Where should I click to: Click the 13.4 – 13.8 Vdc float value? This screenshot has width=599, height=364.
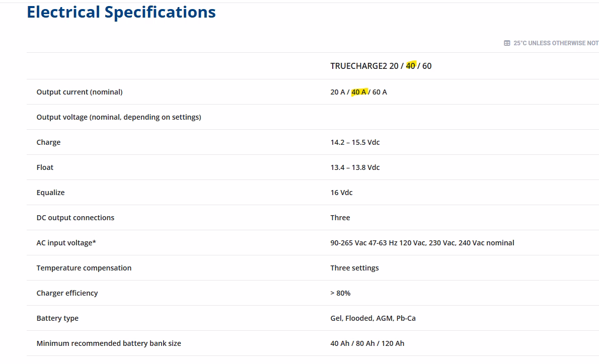pos(355,167)
